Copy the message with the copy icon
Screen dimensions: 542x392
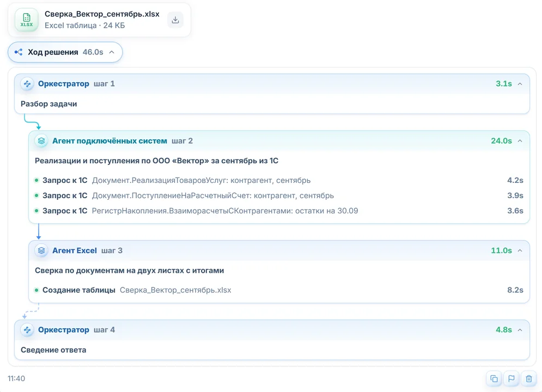(494, 378)
